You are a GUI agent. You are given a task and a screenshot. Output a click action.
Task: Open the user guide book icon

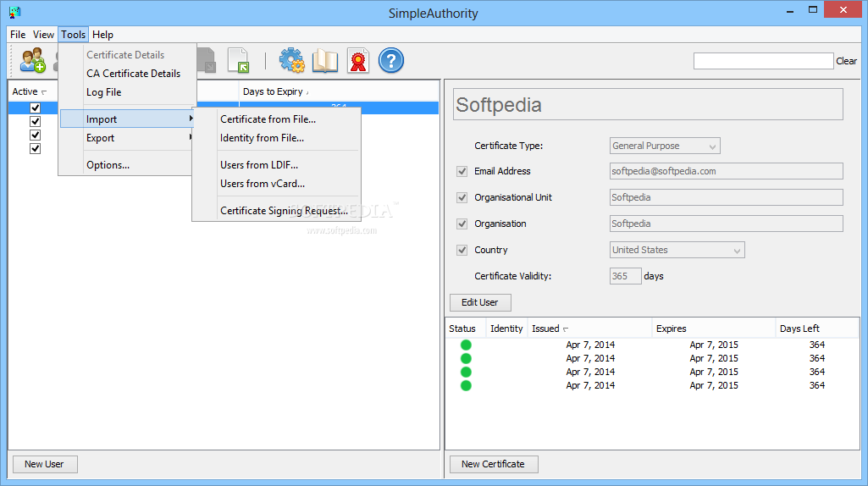tap(325, 60)
